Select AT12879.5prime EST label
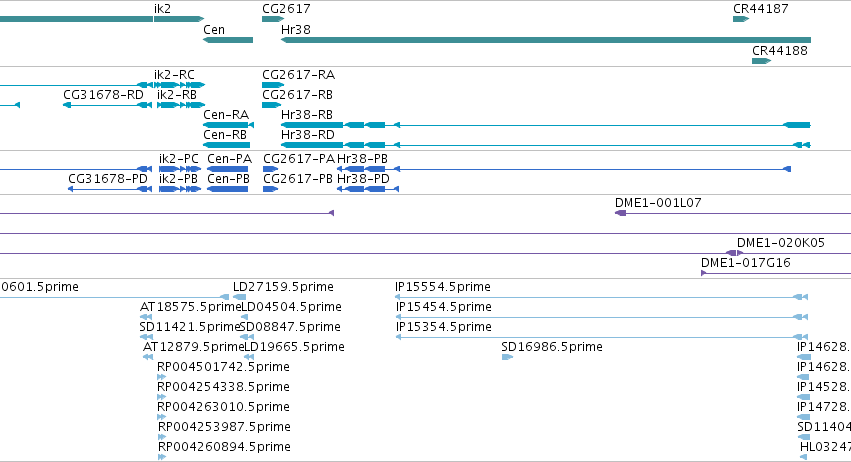The height and width of the screenshot is (462, 851). click(x=194, y=347)
